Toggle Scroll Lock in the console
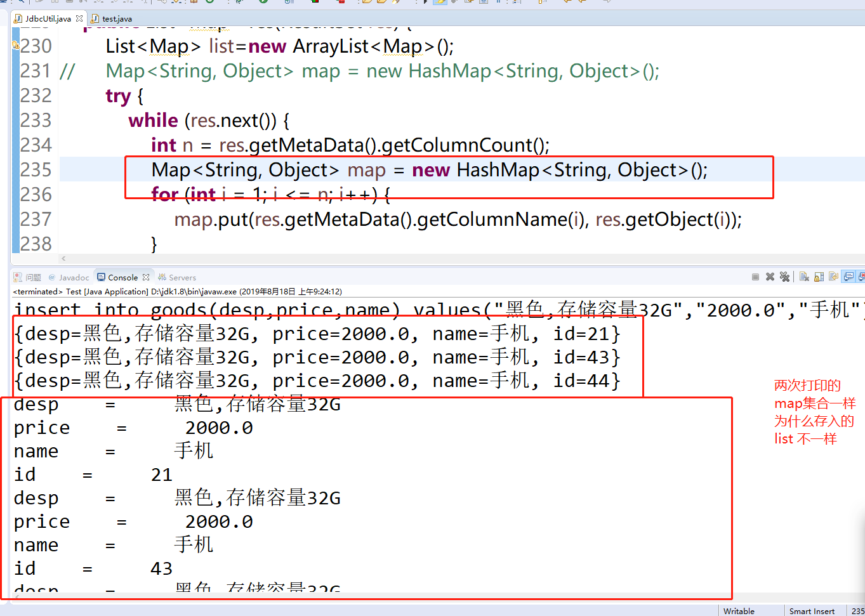 tap(819, 277)
